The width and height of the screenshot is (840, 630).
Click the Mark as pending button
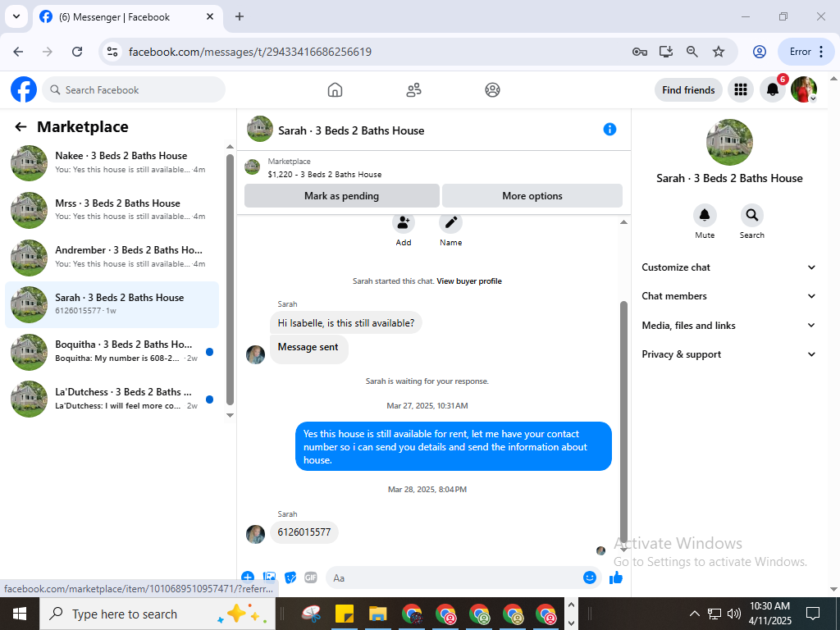pyautogui.click(x=342, y=195)
